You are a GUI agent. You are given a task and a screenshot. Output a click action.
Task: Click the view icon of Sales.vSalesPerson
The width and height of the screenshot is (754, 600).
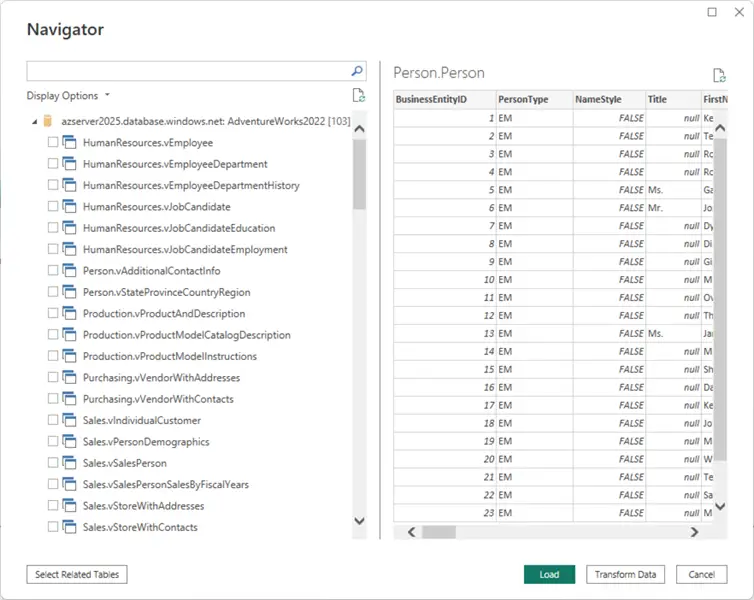click(x=69, y=462)
